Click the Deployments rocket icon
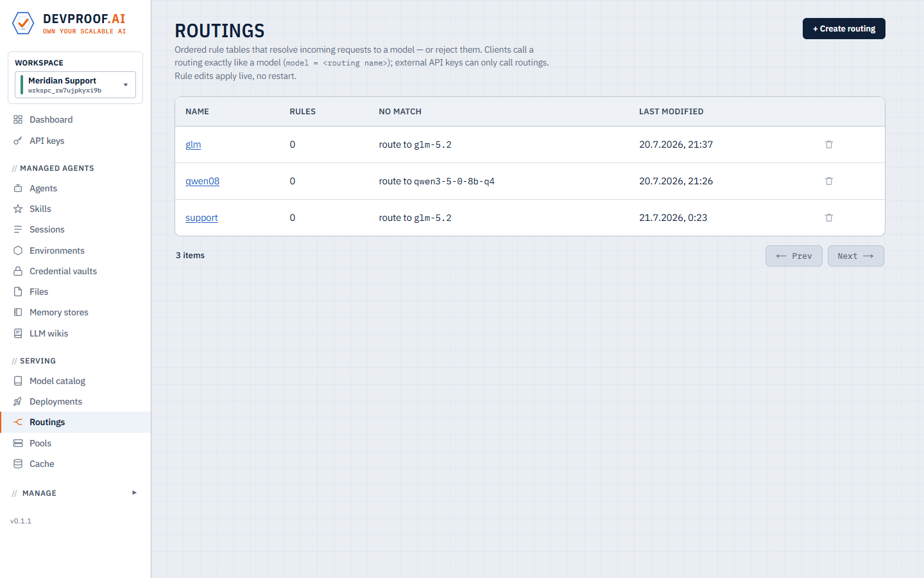 [18, 401]
